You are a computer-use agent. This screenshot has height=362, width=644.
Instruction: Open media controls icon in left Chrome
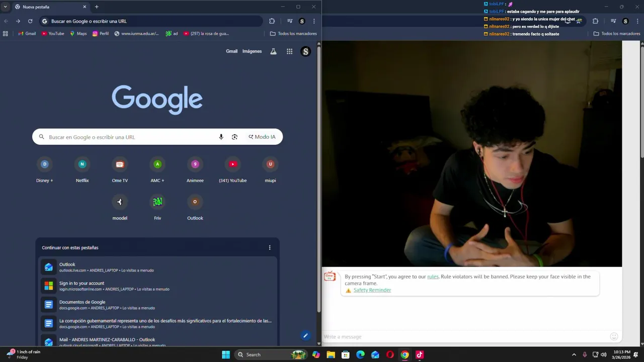click(290, 21)
